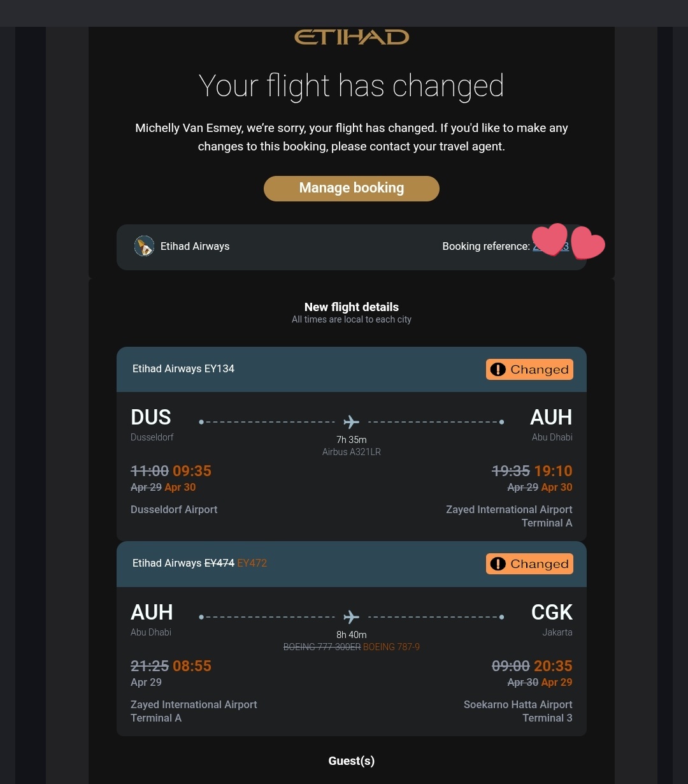This screenshot has height=784, width=688.
Task: Click the right pink heart sticker
Action: click(587, 243)
